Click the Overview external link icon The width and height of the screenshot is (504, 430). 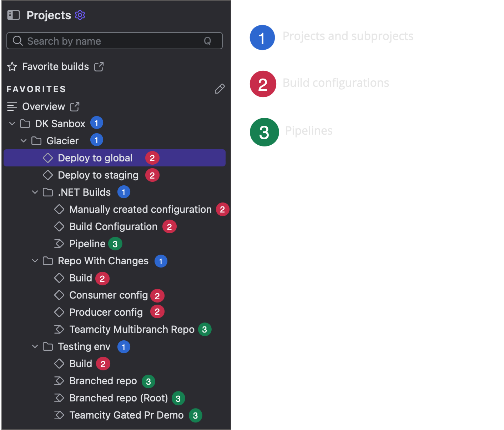75,106
